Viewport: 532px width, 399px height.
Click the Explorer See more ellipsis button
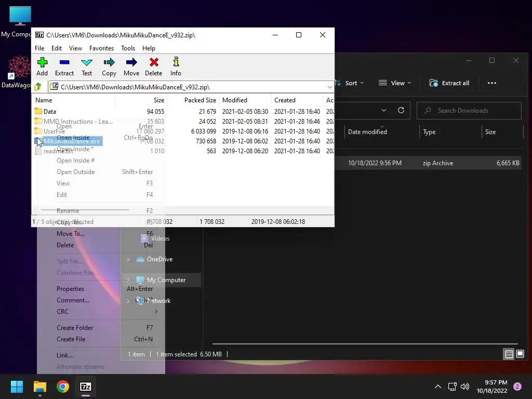coord(492,83)
